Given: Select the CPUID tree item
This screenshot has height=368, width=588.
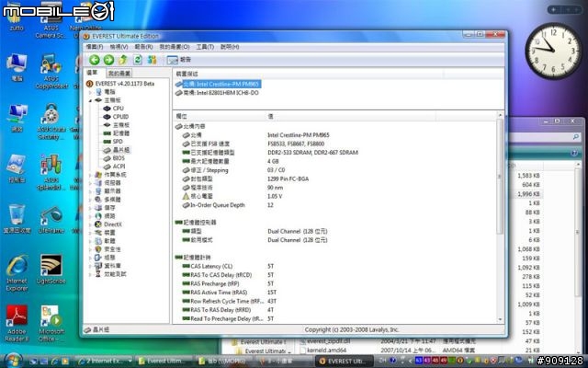Looking at the screenshot, I should 120,117.
